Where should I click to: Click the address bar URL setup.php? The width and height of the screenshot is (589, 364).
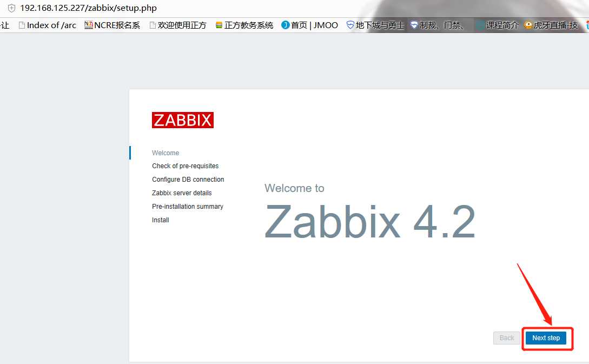[88, 8]
